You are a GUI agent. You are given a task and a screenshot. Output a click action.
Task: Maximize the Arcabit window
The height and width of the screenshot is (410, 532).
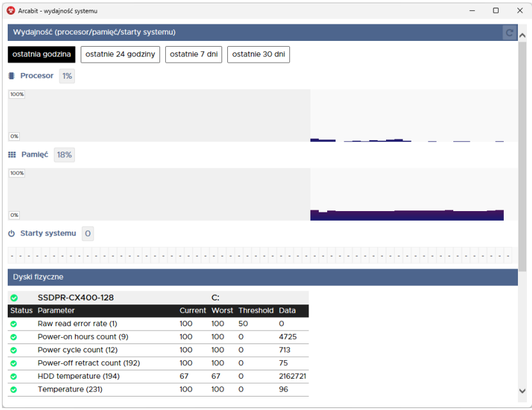pos(496,11)
